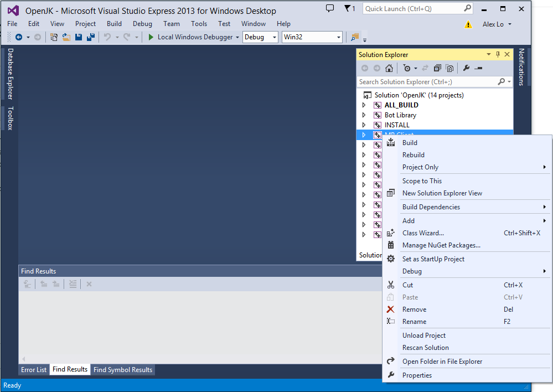Click Collapse All icon in Solution Explorer
Image resolution: width=553 pixels, height=392 pixels.
[x=437, y=68]
